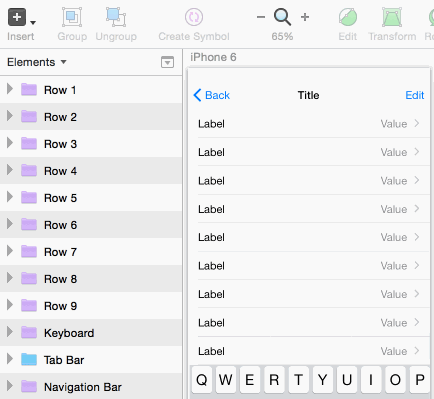Select the Row 2 layer name
The width and height of the screenshot is (434, 399).
[60, 117]
